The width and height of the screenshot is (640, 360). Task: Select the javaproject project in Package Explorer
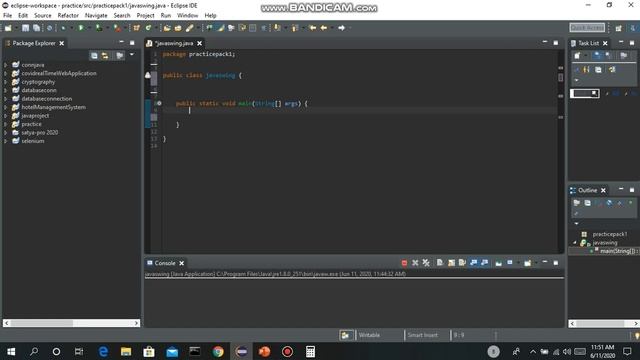(35, 116)
